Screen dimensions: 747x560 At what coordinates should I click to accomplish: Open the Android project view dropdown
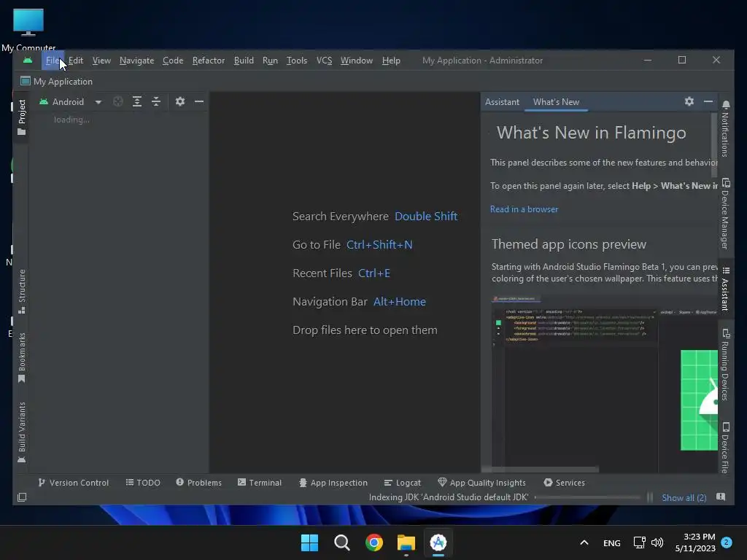[71, 102]
